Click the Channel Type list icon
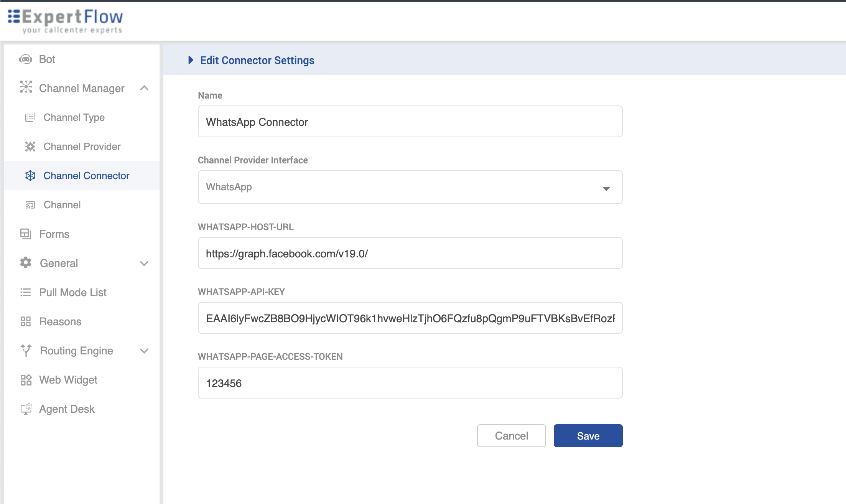Viewport: 846px width, 504px height. click(x=30, y=117)
